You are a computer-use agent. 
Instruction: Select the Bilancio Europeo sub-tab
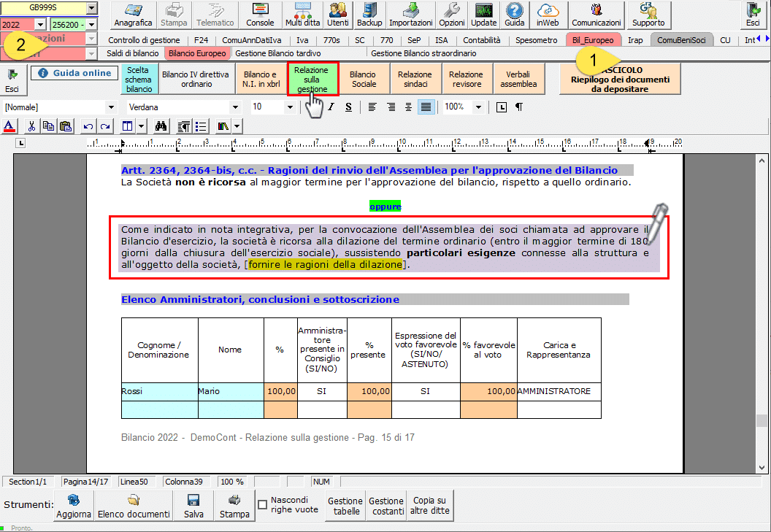pyautogui.click(x=196, y=53)
